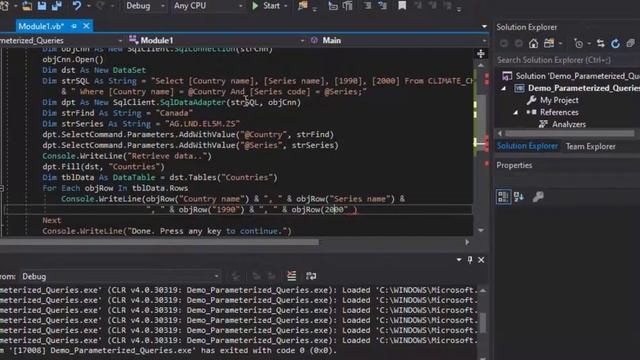The height and width of the screenshot is (360, 640).
Task: Start debugging with the green Start button
Action: pyautogui.click(x=266, y=6)
